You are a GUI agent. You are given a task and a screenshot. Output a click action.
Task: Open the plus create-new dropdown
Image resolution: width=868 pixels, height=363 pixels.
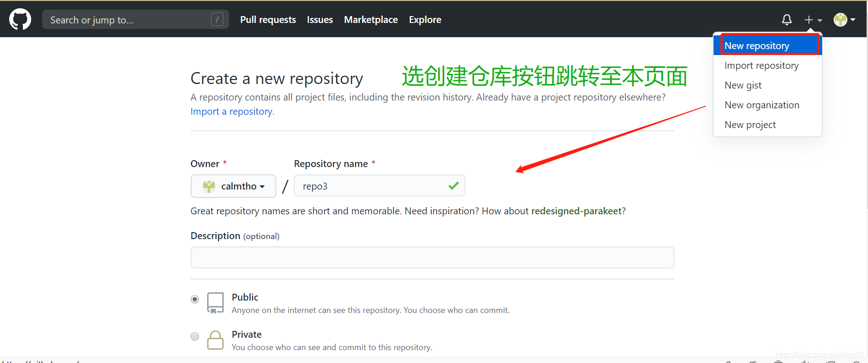(813, 20)
